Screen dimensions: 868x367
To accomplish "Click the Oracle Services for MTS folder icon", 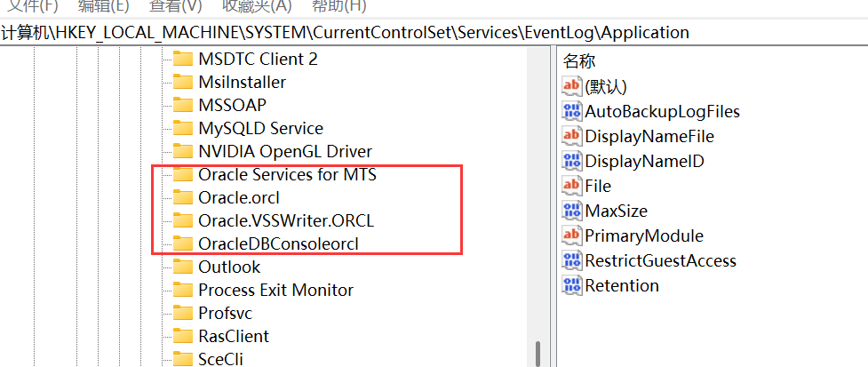I will coord(182,174).
